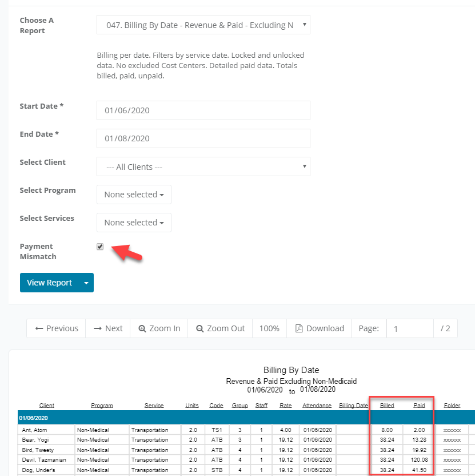Click into the End Date field
Viewport: 475px width, 476px height.
tap(203, 138)
